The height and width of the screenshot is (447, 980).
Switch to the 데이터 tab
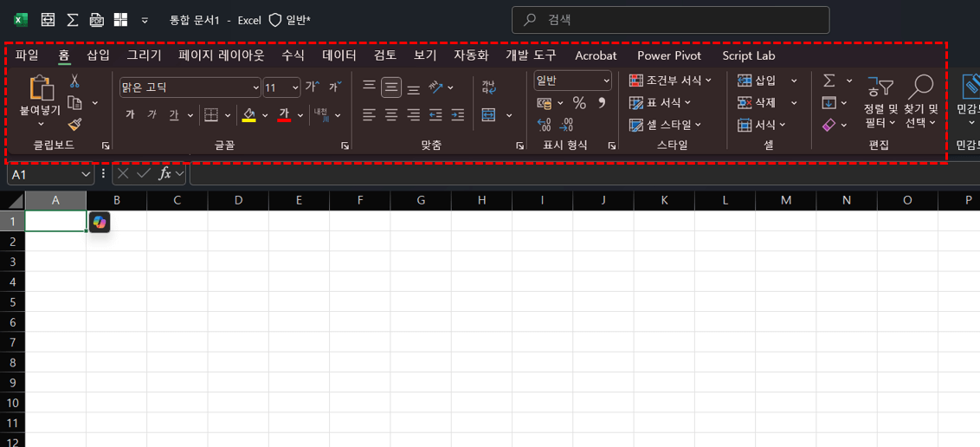click(339, 55)
